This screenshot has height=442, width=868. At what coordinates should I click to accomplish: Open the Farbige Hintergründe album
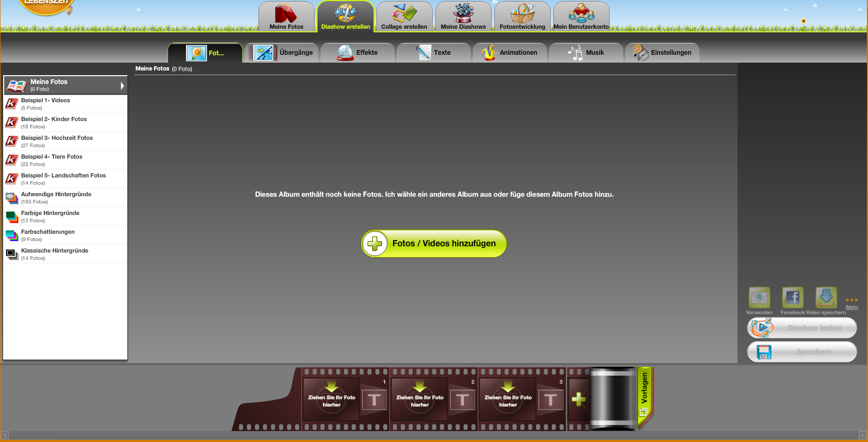tap(65, 217)
